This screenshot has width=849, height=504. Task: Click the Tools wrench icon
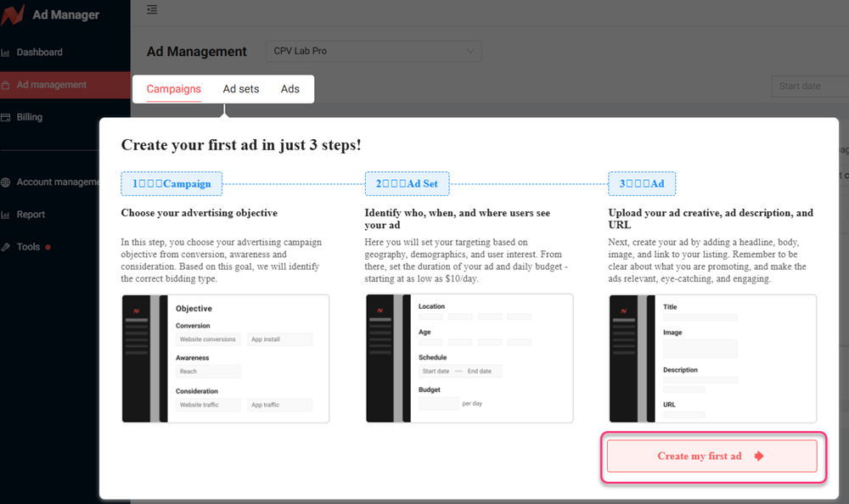click(x=6, y=247)
